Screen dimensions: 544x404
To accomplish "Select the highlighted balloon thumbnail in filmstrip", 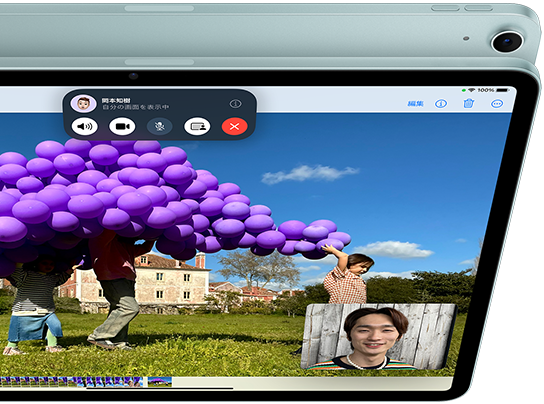I will coord(160,382).
